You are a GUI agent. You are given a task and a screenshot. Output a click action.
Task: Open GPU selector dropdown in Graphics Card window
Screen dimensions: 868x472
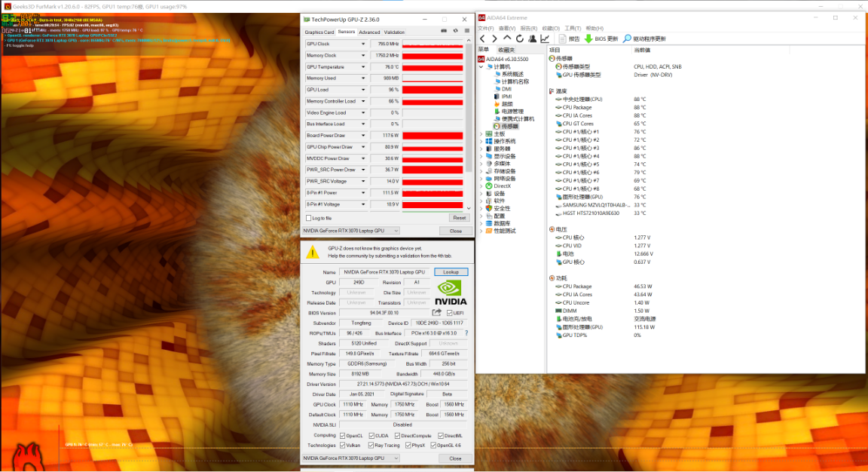click(351, 458)
